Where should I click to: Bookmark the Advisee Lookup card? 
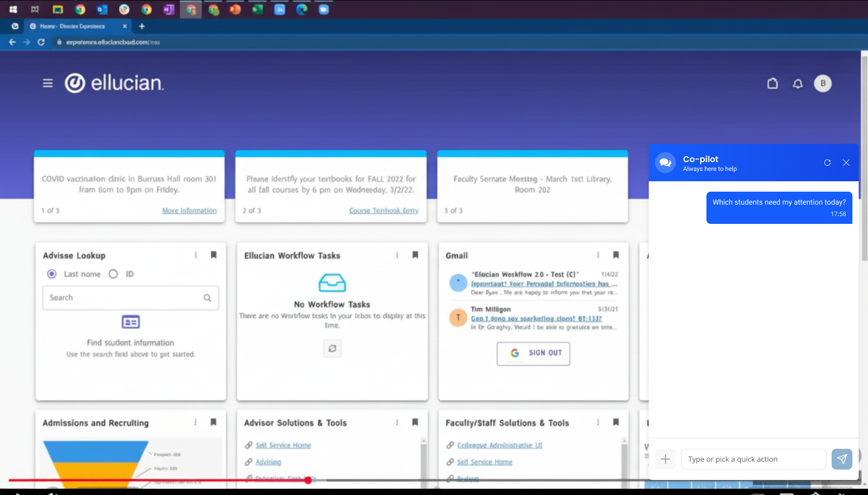tap(213, 255)
